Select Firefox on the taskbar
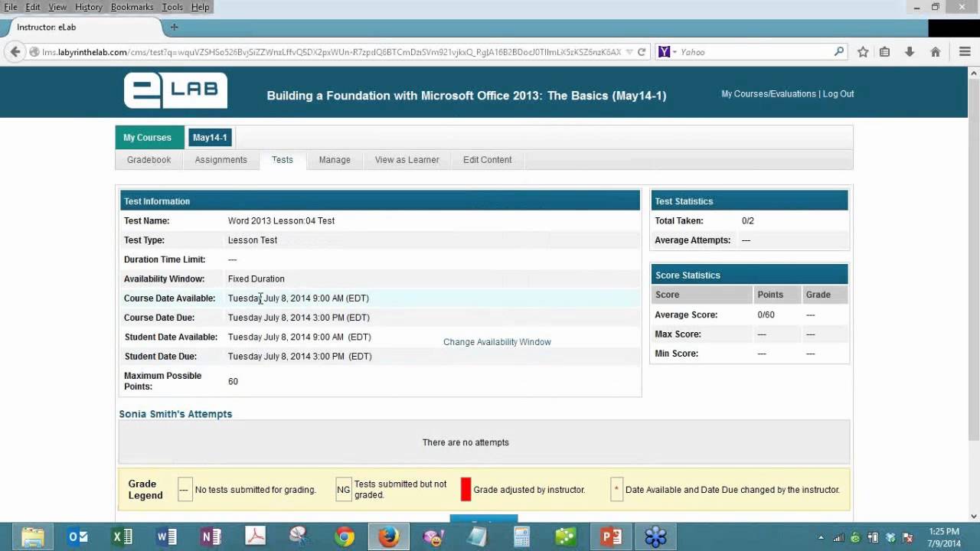 [389, 536]
